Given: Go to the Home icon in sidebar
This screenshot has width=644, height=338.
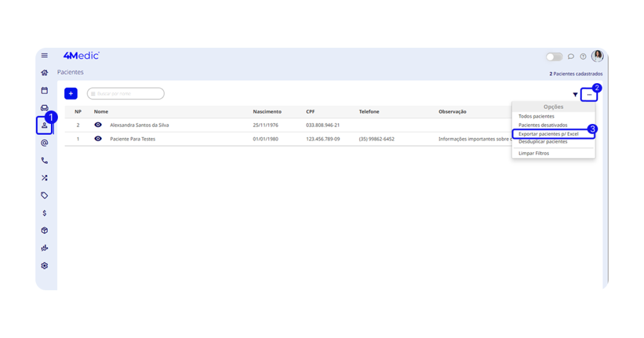Looking at the screenshot, I should tap(45, 73).
